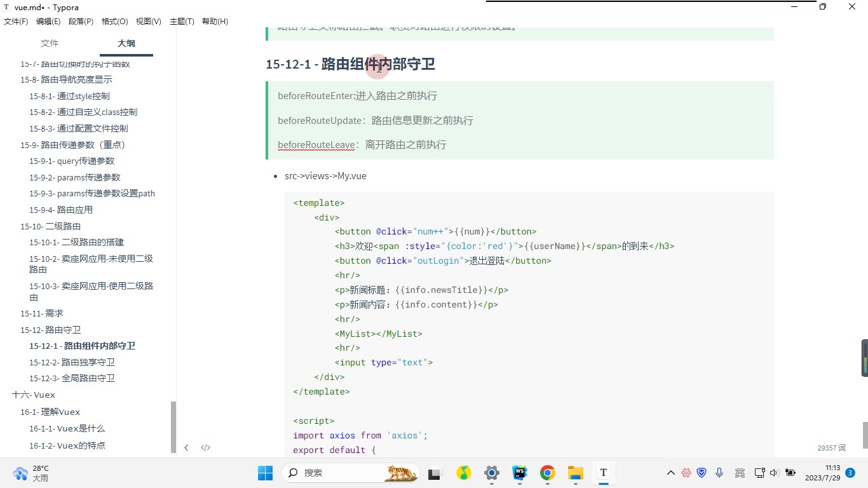Open the 编辑(E) menu
The height and width of the screenshot is (488, 868).
(48, 21)
